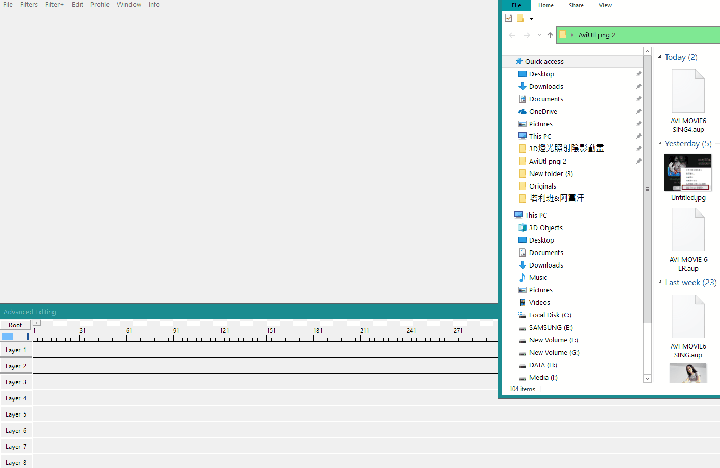The image size is (720, 468).
Task: Select the Untitled.jpg thumbnail
Action: click(x=687, y=173)
